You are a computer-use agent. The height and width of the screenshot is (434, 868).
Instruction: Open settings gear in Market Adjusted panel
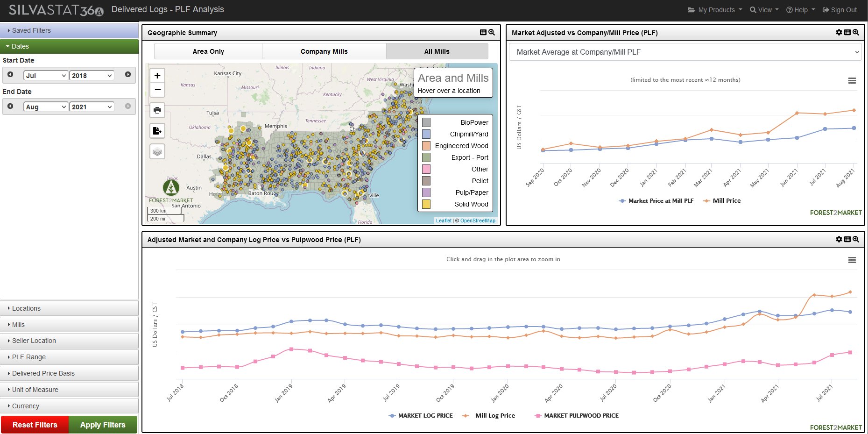(839, 33)
